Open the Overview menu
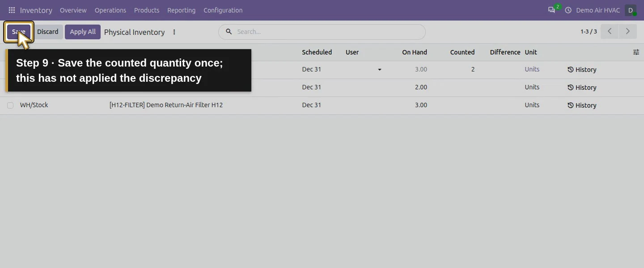644x268 pixels. (73, 10)
